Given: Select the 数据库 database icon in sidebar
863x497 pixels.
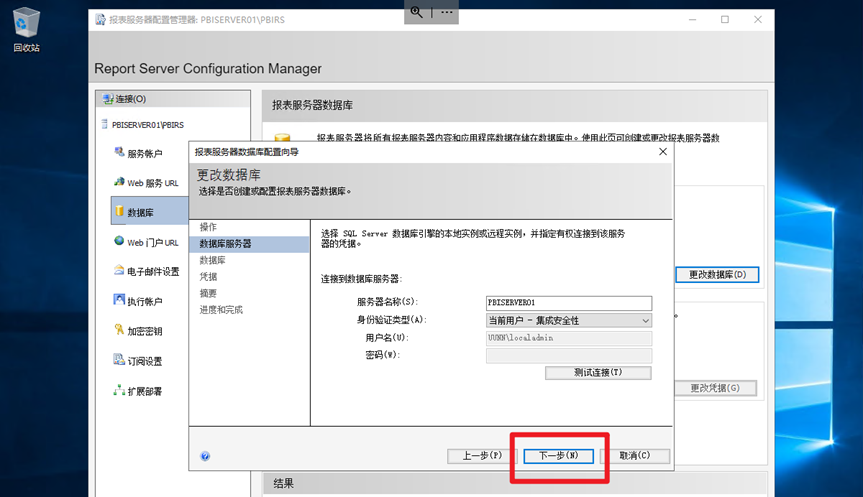Looking at the screenshot, I should (120, 212).
